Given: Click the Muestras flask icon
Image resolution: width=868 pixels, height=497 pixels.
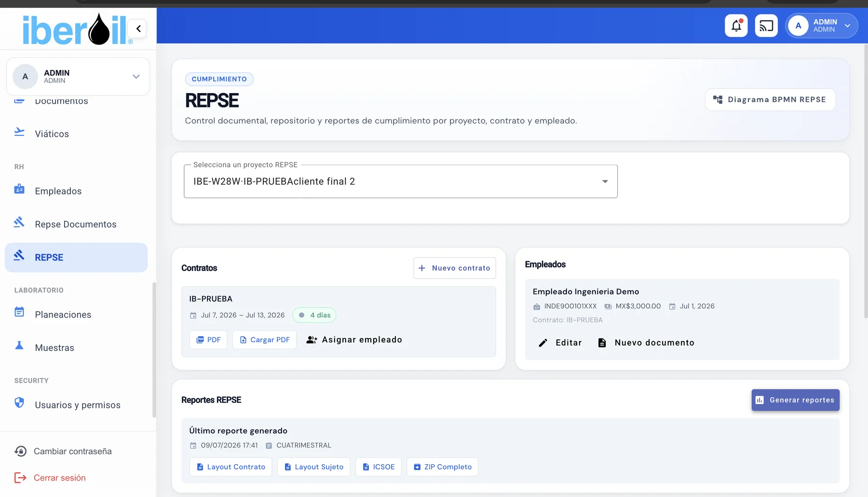Looking at the screenshot, I should [x=19, y=346].
